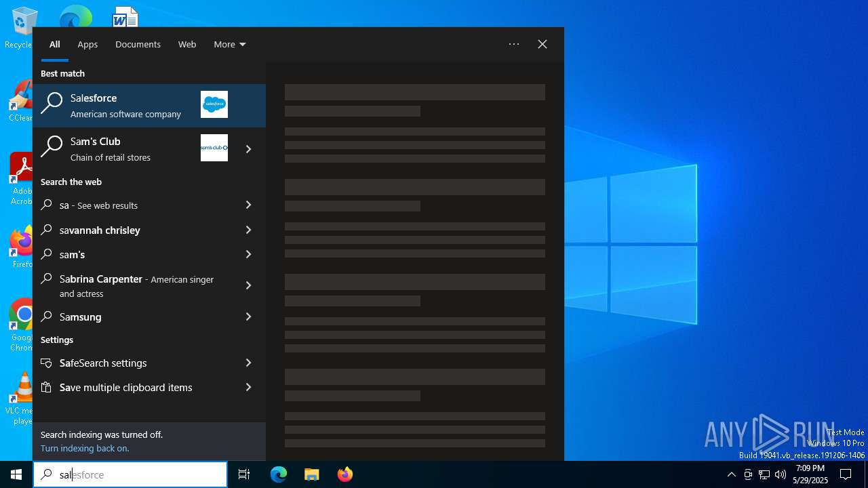Click the clipboard settings icon

tap(47, 387)
